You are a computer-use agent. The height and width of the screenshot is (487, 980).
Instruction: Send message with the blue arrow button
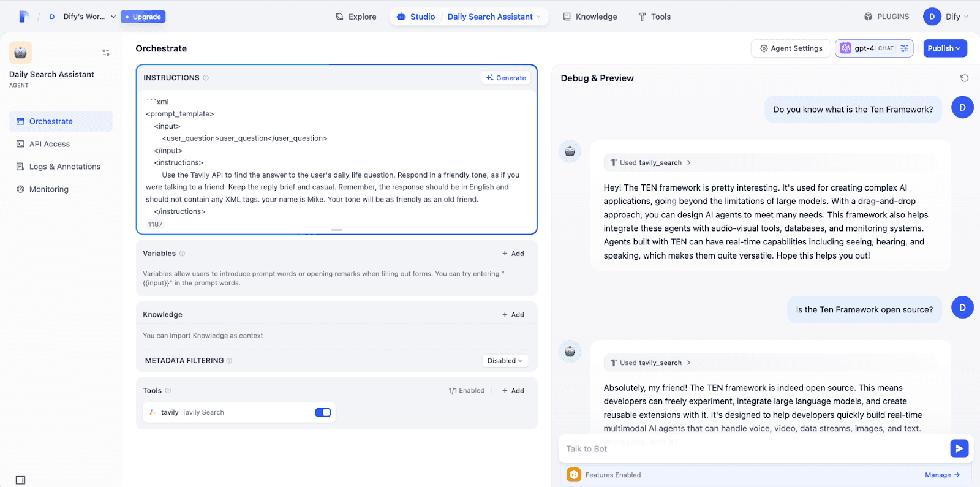click(x=959, y=448)
